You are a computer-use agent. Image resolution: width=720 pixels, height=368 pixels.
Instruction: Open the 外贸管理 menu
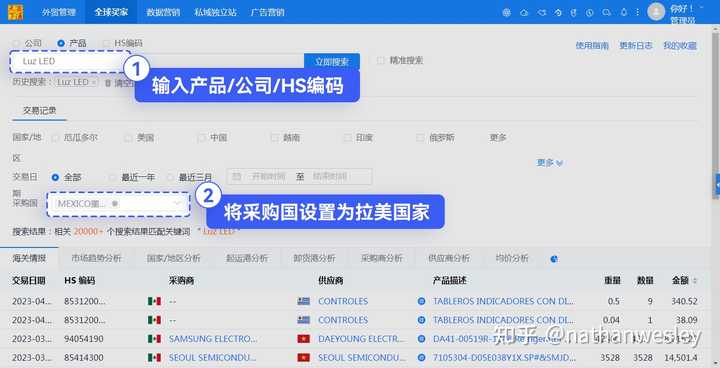pos(59,12)
